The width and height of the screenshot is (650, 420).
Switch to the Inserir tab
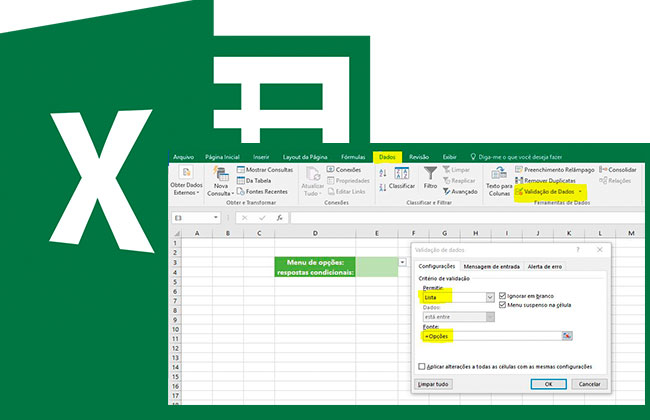pyautogui.click(x=261, y=157)
